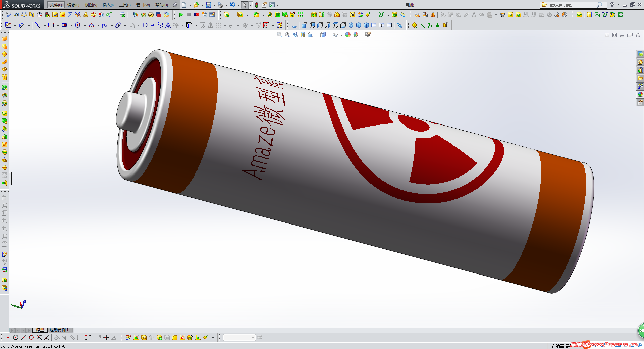Open the empty combo box in bottom toolbar
This screenshot has height=349, width=644.
point(239,337)
